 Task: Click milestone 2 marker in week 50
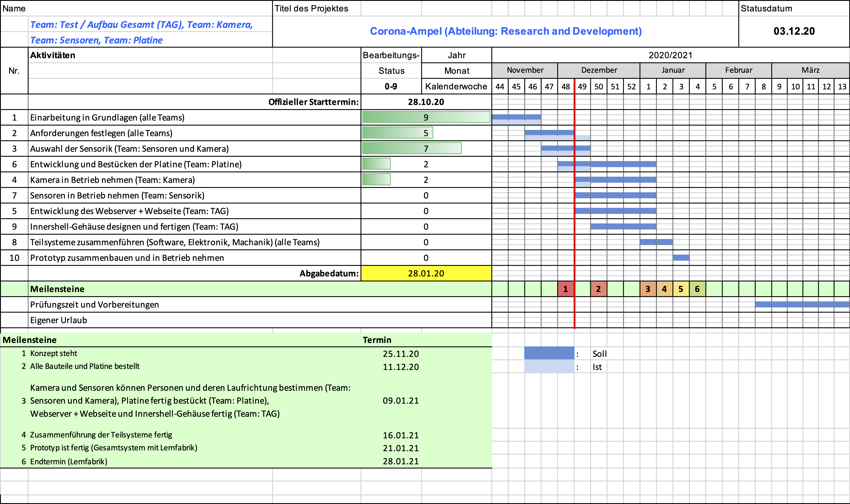[x=599, y=289]
